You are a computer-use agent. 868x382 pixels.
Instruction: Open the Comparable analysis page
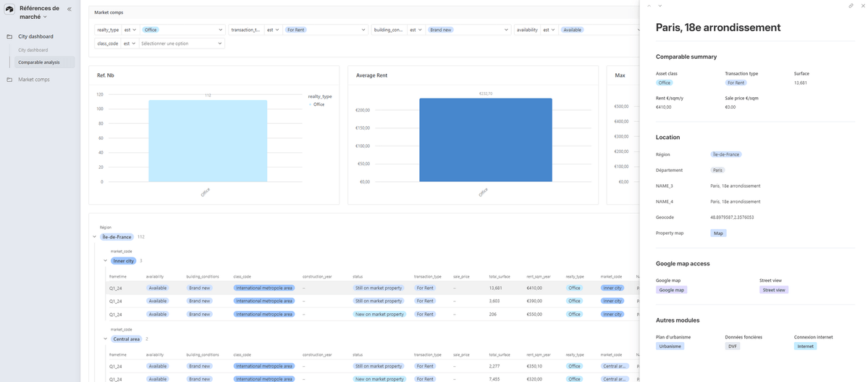click(39, 62)
